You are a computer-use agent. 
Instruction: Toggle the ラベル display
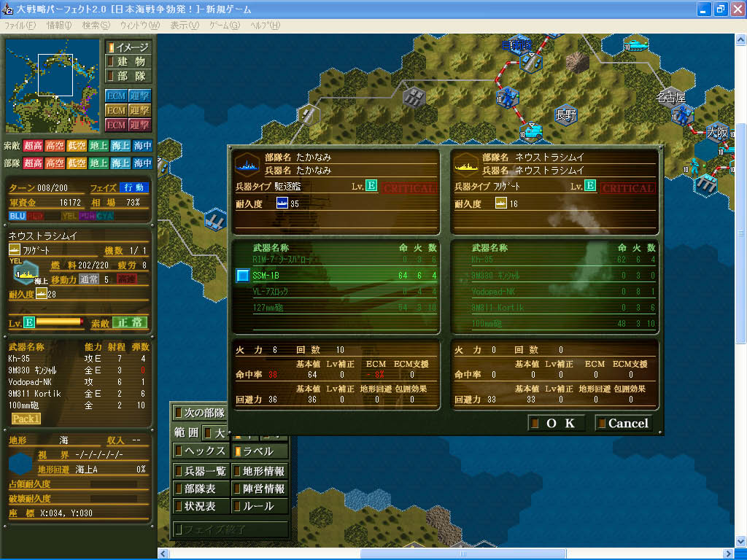[260, 451]
